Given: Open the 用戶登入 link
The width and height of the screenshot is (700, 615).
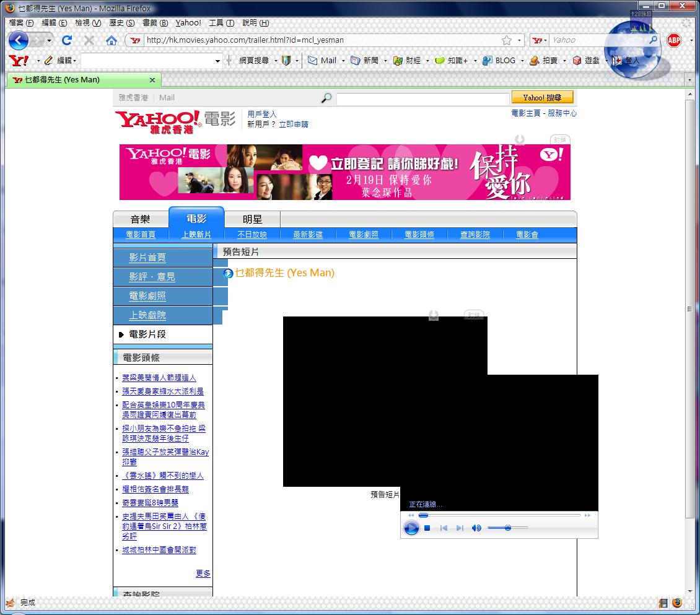Looking at the screenshot, I should coord(262,114).
